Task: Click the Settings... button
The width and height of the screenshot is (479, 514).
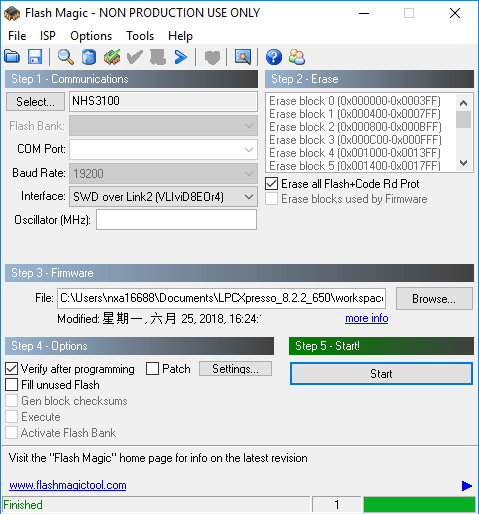Action: coord(235,369)
